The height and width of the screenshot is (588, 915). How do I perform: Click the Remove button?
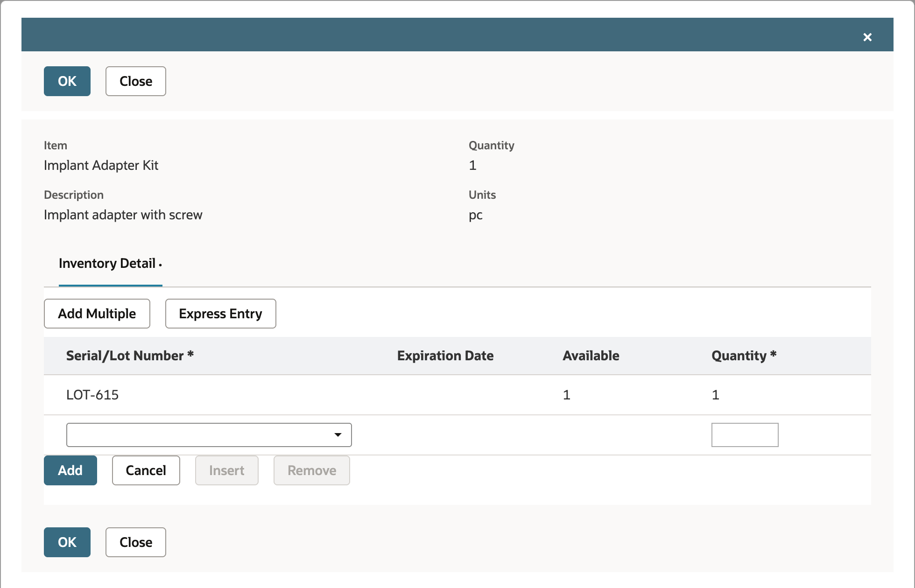pyautogui.click(x=312, y=470)
